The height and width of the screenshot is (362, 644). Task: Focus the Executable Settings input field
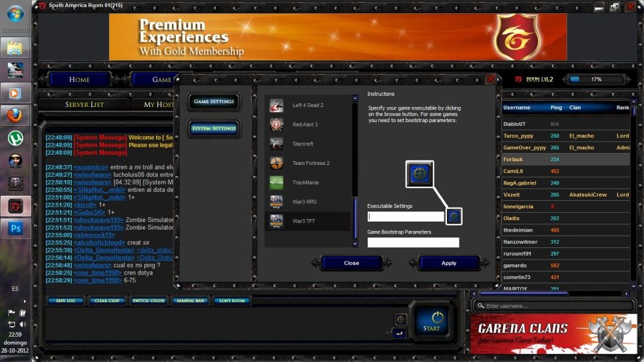pos(406,216)
